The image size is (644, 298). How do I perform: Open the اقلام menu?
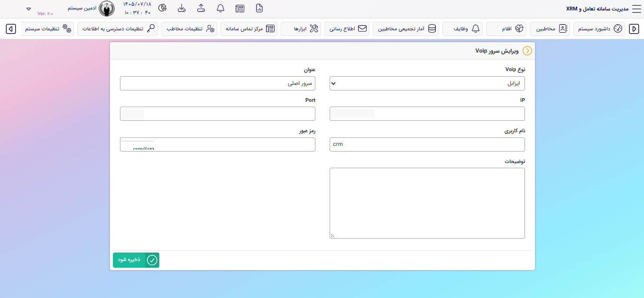coord(506,29)
